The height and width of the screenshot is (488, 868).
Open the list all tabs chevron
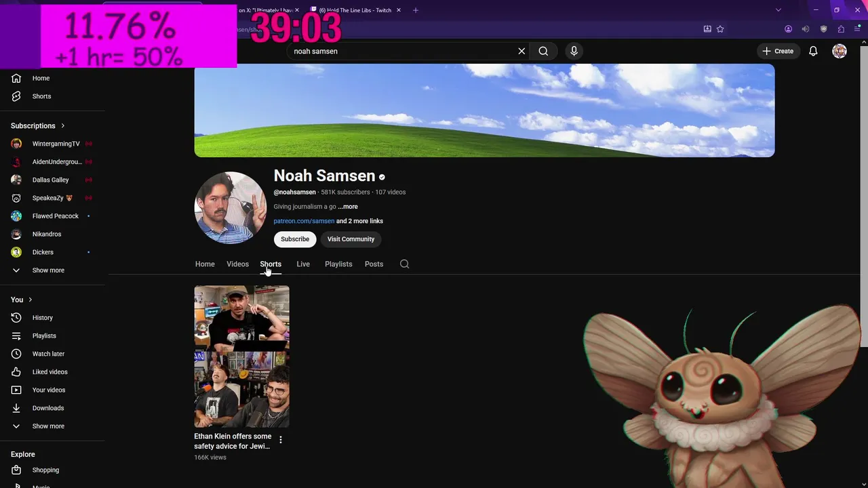point(778,10)
